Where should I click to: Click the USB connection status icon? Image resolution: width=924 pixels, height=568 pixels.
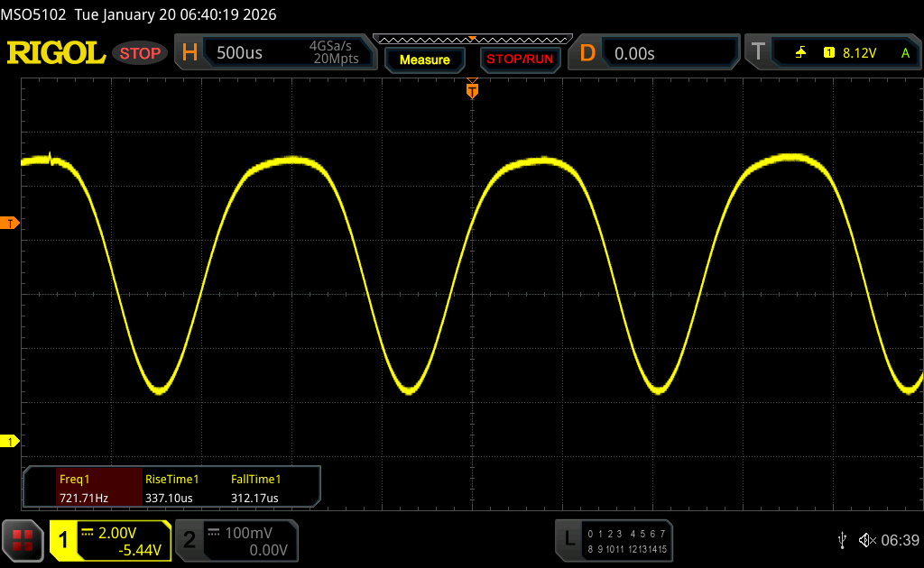point(842,540)
